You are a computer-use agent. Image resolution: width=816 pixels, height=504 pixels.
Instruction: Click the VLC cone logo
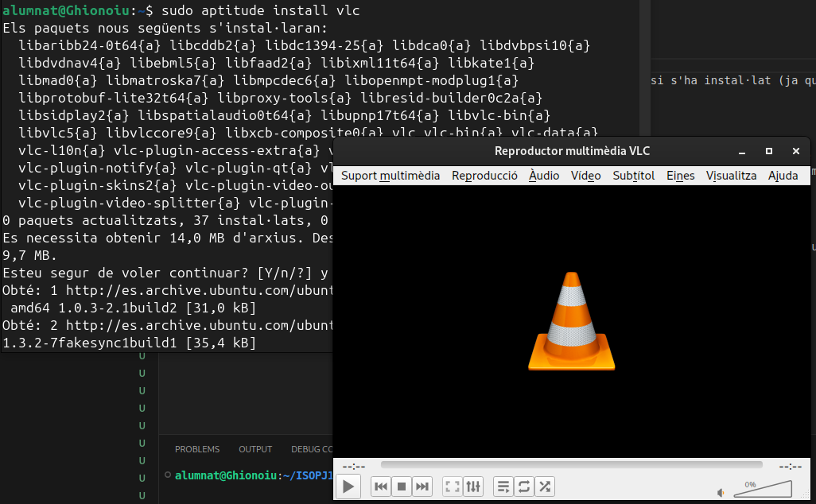(x=571, y=322)
